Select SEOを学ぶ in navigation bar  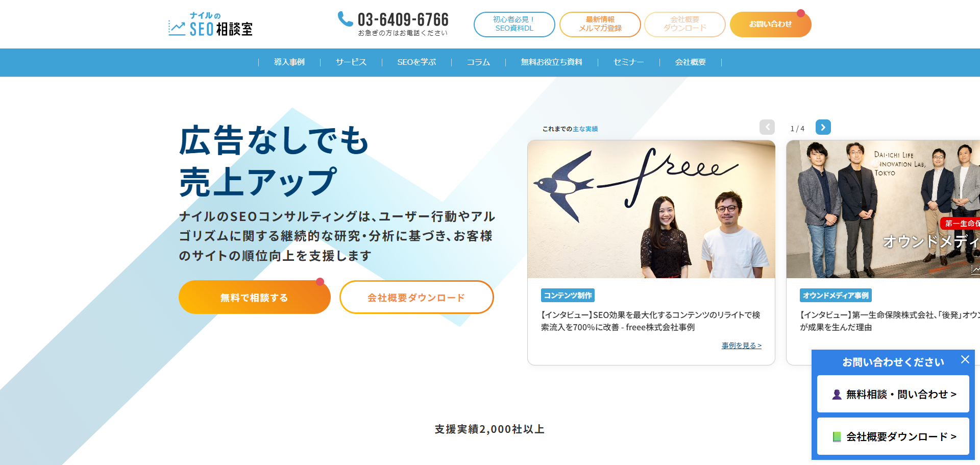coord(416,62)
